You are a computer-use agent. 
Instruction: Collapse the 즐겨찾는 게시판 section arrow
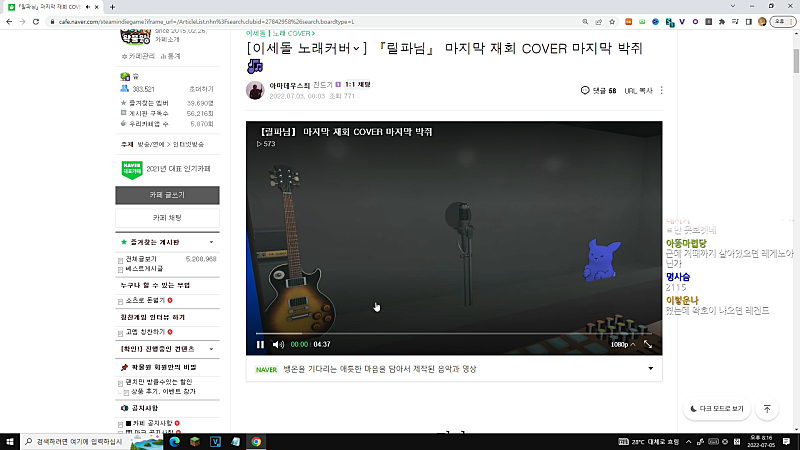click(x=211, y=242)
